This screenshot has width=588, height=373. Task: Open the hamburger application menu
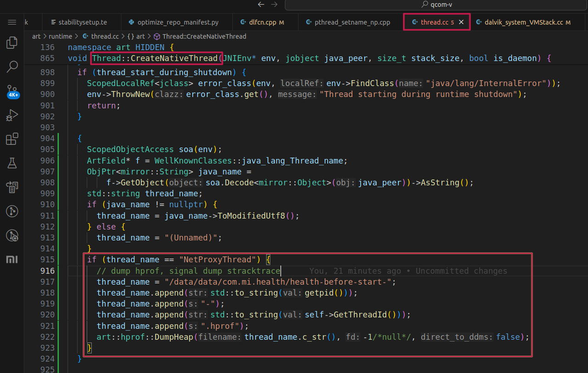tap(12, 22)
